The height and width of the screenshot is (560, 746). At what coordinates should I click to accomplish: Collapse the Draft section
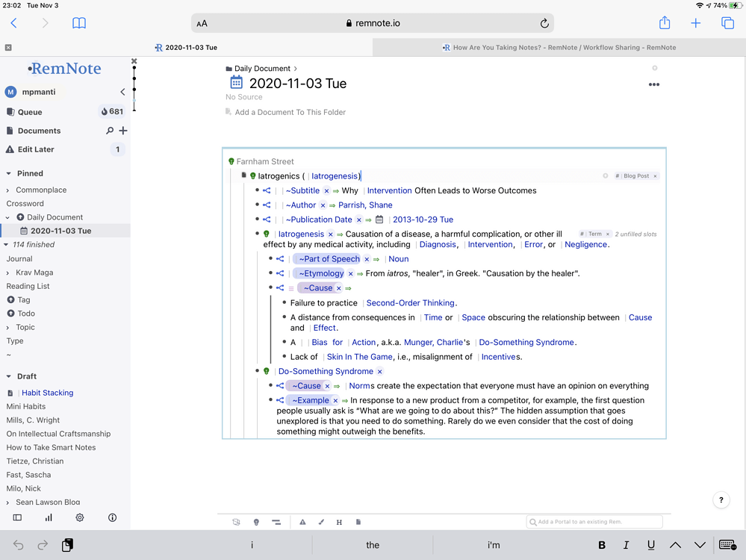(8, 376)
